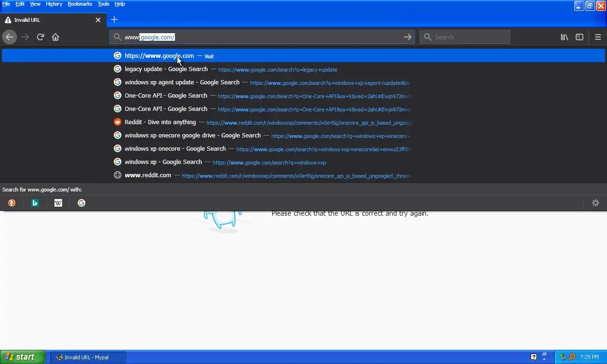
Task: Close the Invalid URL tab
Action: pos(98,20)
